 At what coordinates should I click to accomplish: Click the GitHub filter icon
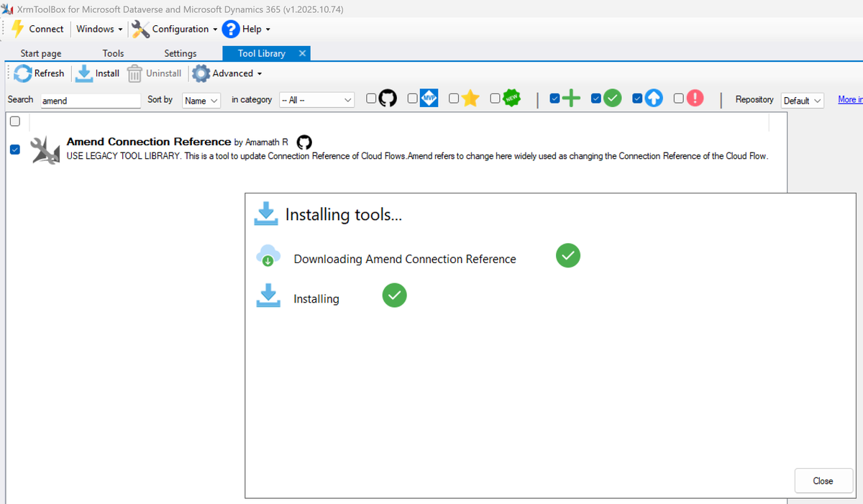[x=388, y=98]
